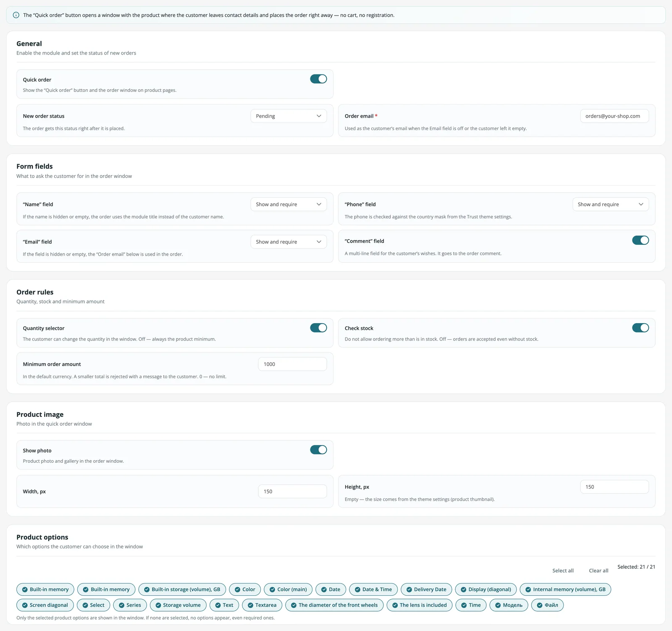Switch off the Show photo toggle

pyautogui.click(x=318, y=450)
